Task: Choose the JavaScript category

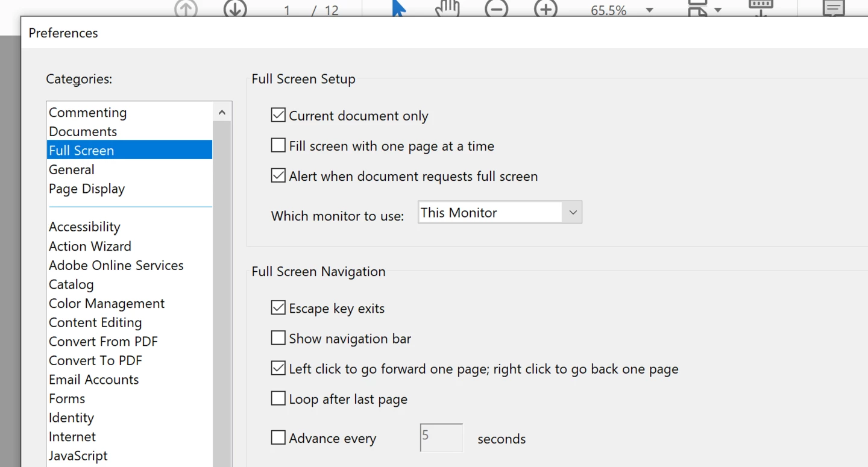Action: tap(78, 456)
